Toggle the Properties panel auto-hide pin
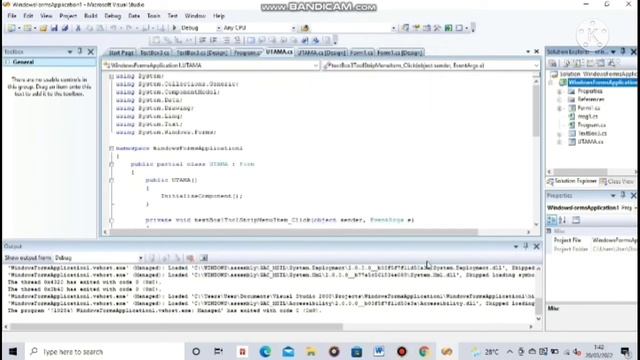The width and height of the screenshot is (640, 360). point(623,196)
